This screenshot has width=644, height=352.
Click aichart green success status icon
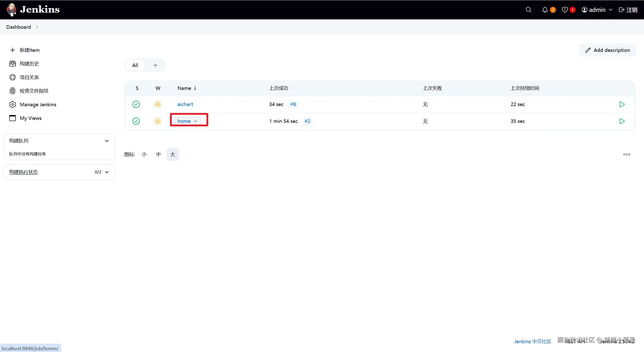[136, 104]
